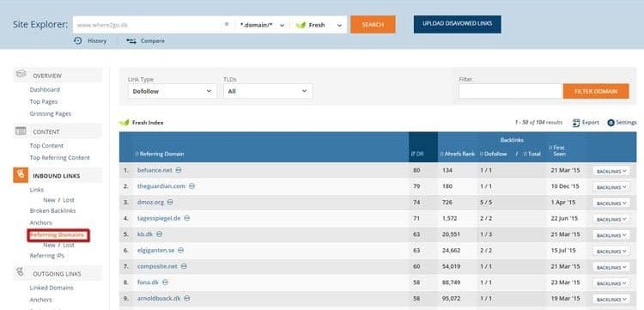Open Top Pages in the sidebar
The image size is (644, 310).
click(x=44, y=101)
